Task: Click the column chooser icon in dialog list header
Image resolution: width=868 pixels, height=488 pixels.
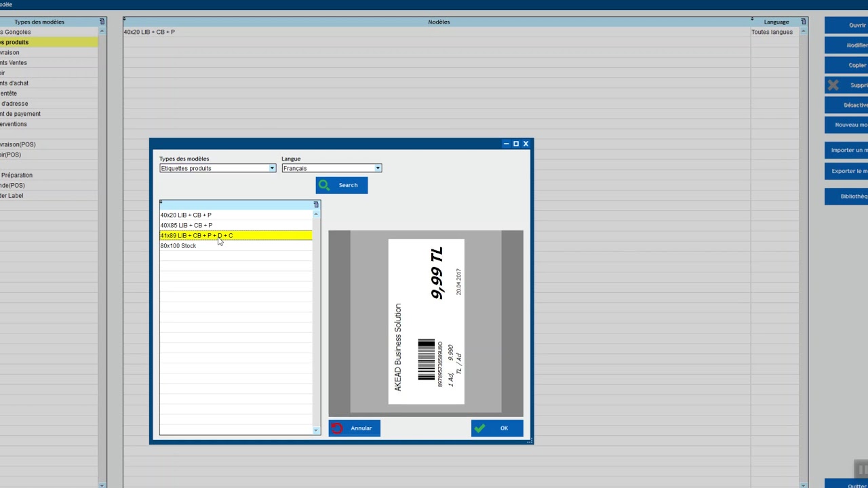Action: pyautogui.click(x=316, y=205)
